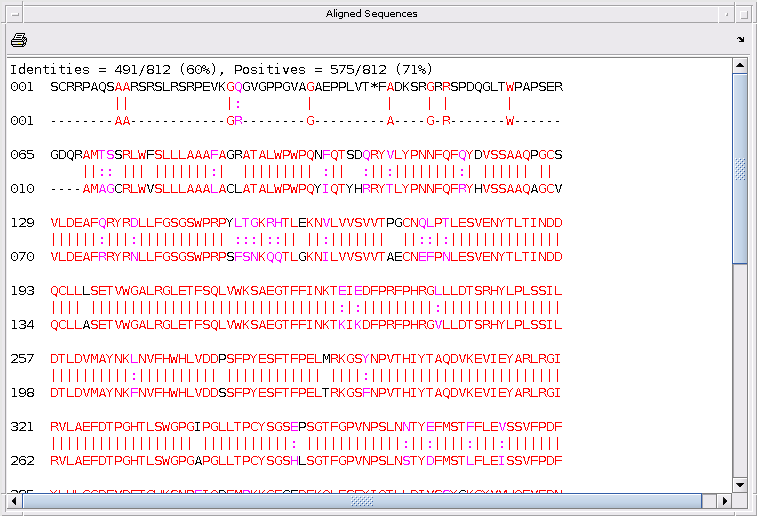Maximize the Aligned Sequences window

pyautogui.click(x=743, y=14)
